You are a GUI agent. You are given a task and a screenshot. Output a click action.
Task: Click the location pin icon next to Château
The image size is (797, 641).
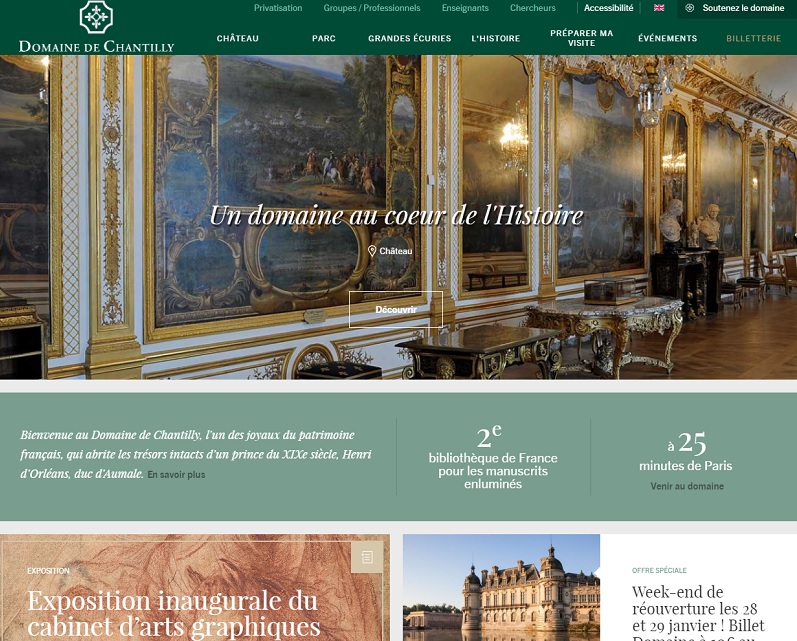coord(372,251)
